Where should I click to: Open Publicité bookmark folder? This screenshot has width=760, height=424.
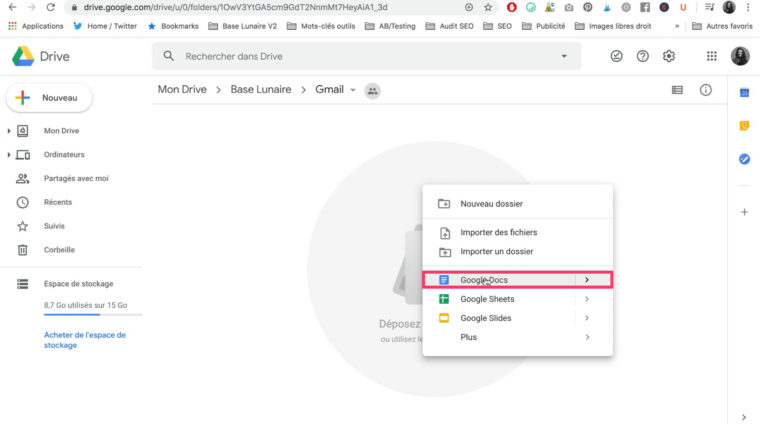pos(543,26)
